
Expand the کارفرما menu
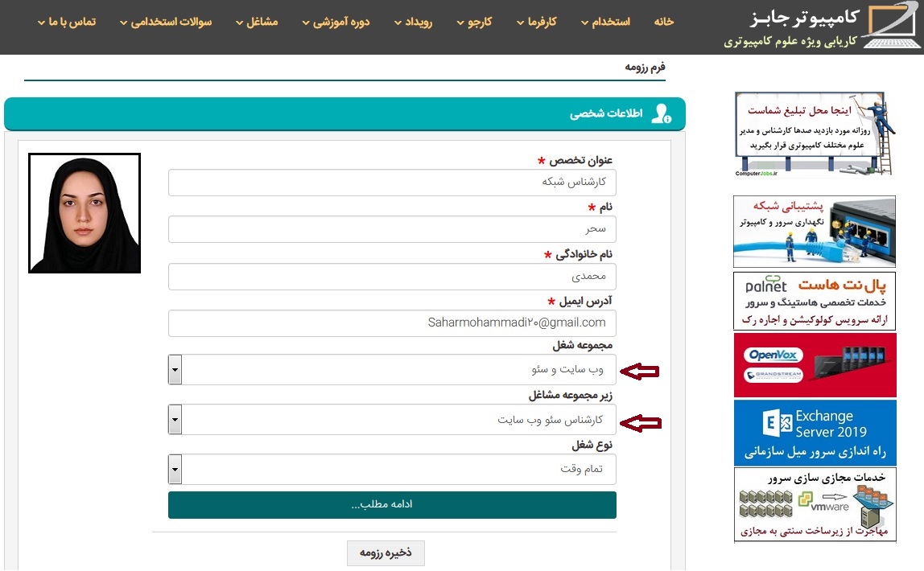[x=536, y=22]
